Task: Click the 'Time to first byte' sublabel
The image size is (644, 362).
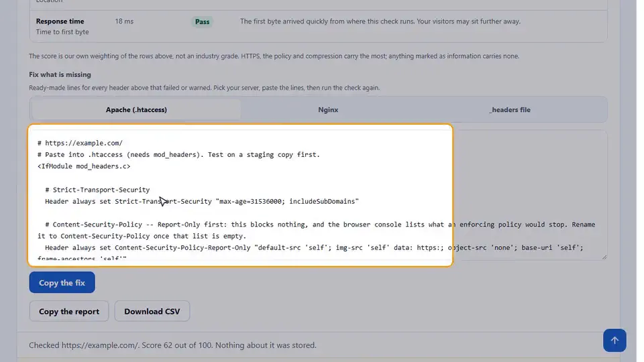Action: point(62,32)
